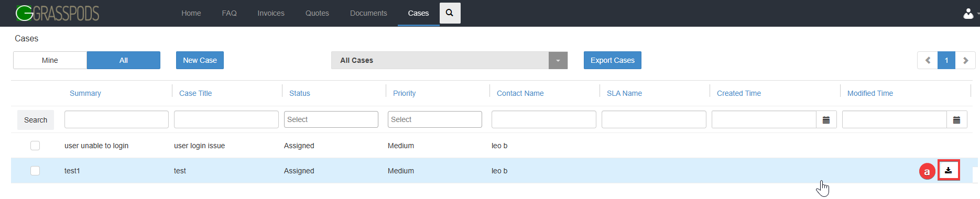Toggle the Mine cases filter
Screen dimensions: 980x199
tap(50, 60)
